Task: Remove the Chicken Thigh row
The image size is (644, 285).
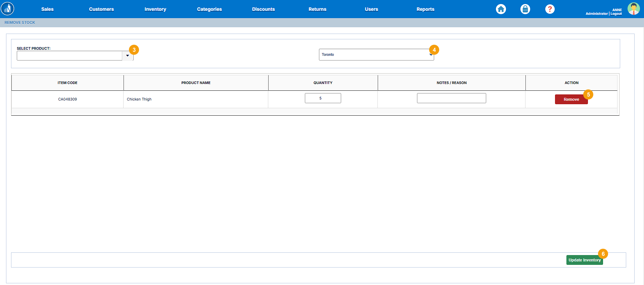Action: (571, 99)
